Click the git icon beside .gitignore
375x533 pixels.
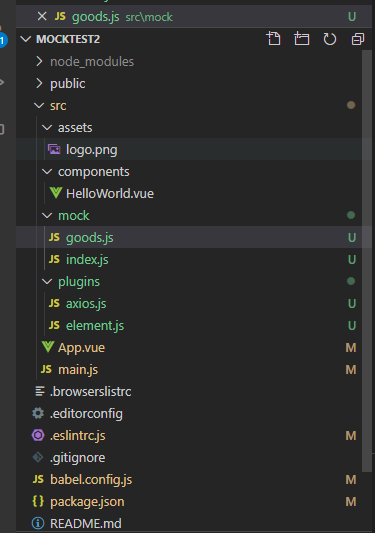click(x=38, y=458)
